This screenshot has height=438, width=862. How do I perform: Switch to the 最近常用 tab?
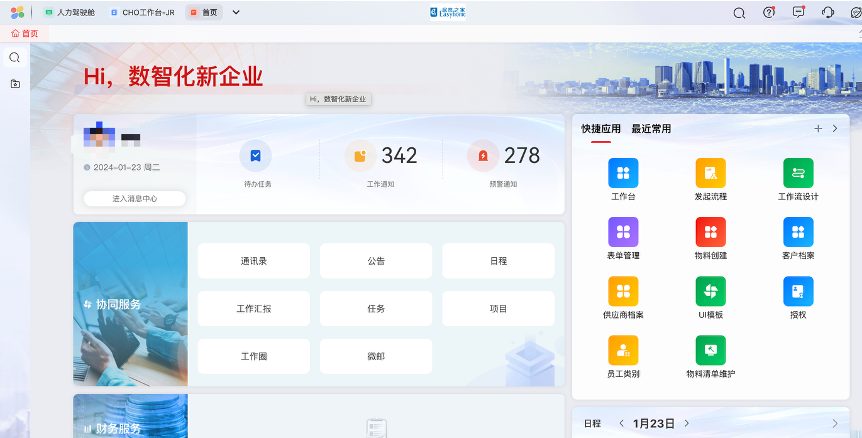tap(651, 129)
